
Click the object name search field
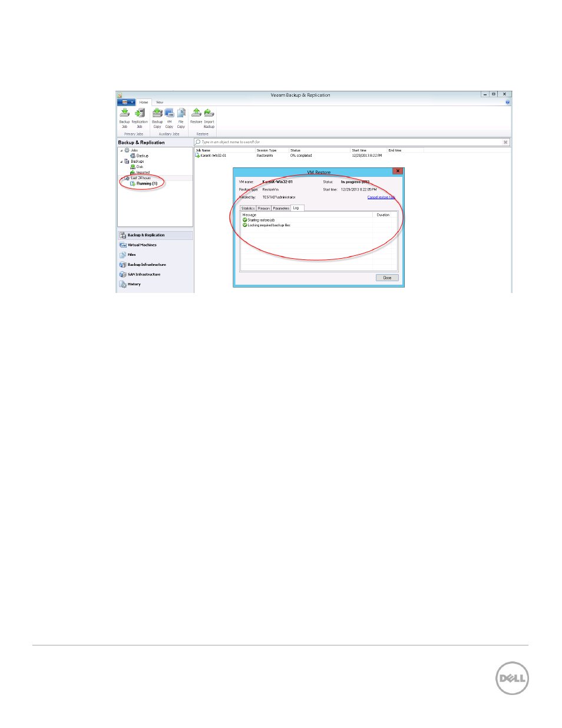point(352,142)
